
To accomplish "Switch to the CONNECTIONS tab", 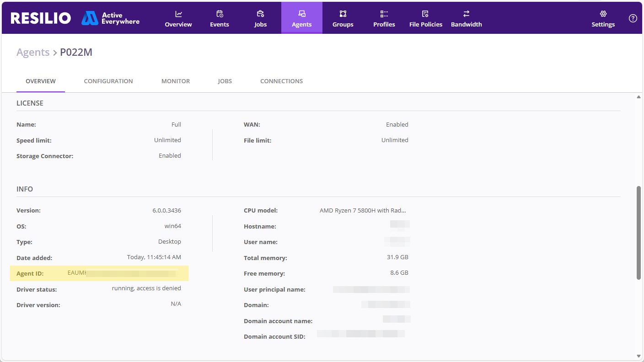I will (x=282, y=81).
